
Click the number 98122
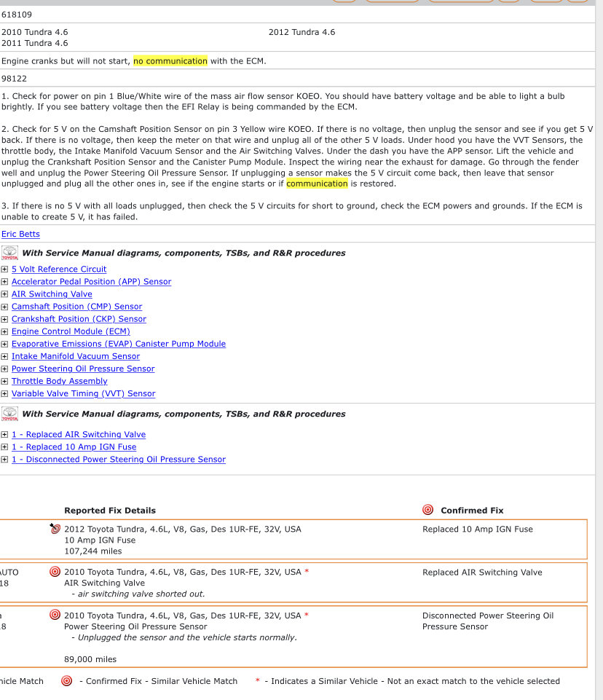click(14, 79)
